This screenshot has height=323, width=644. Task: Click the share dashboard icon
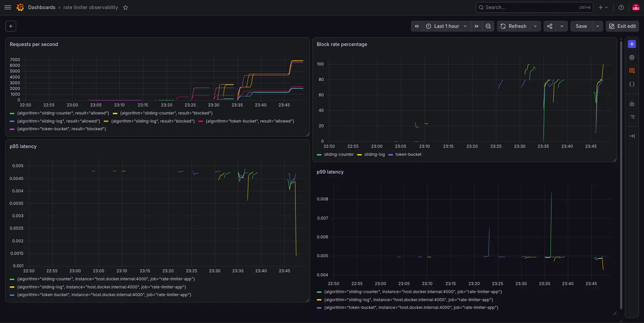click(x=550, y=26)
